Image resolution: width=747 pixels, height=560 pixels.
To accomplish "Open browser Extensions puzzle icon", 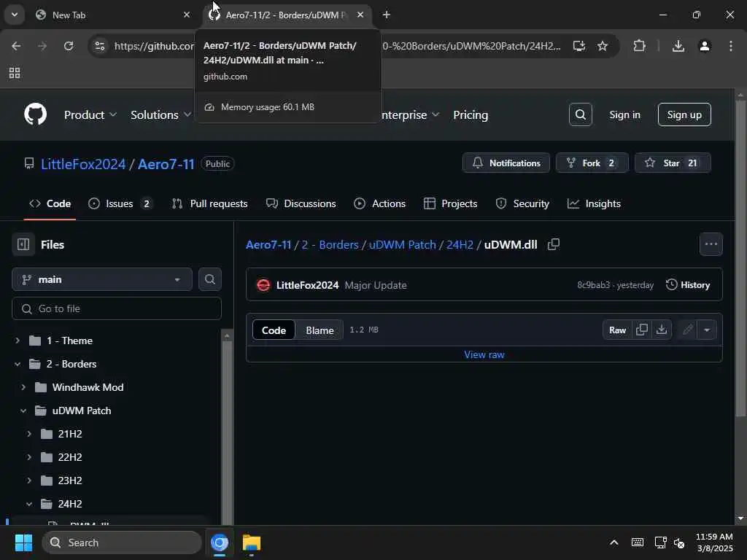I will pos(639,46).
